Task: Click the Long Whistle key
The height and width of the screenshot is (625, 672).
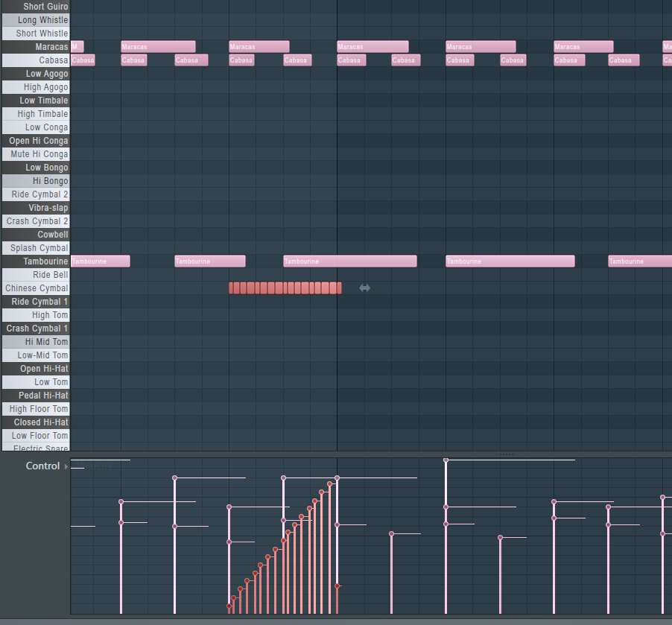Action: [36, 19]
